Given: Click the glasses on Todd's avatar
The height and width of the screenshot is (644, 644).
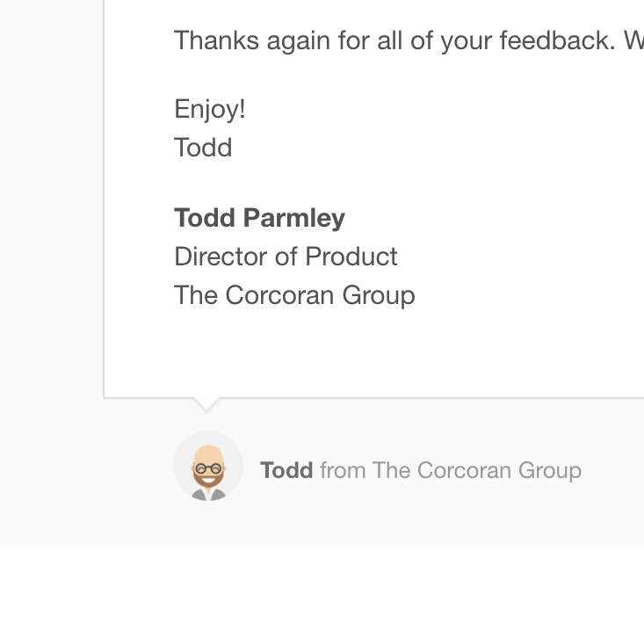Looking at the screenshot, I should pyautogui.click(x=208, y=468).
